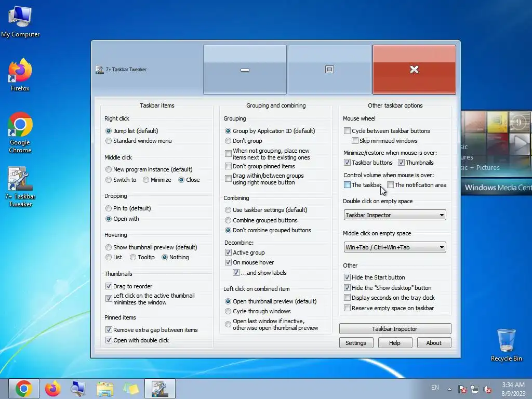
Task: Open the Settings button
Action: 356,343
